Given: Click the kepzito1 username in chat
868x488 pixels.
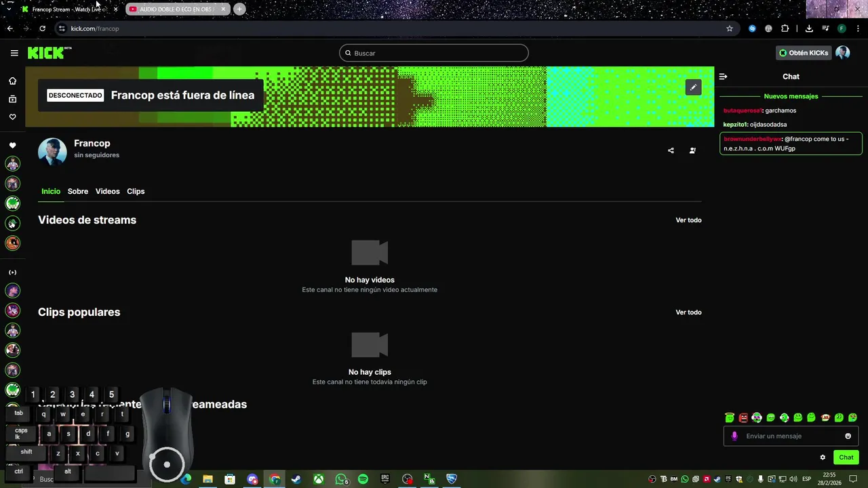Looking at the screenshot, I should tap(735, 125).
